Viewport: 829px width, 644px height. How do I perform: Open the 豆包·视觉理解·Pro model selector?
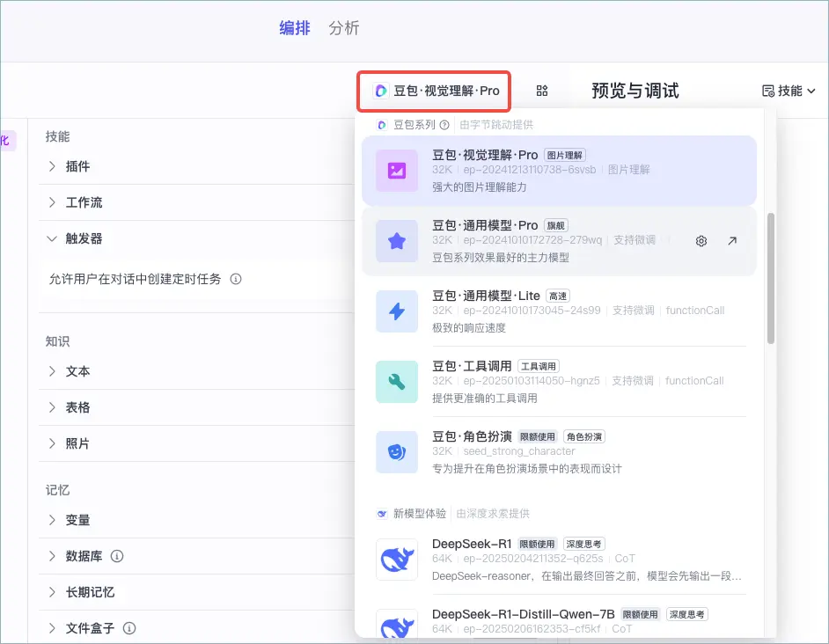(434, 91)
